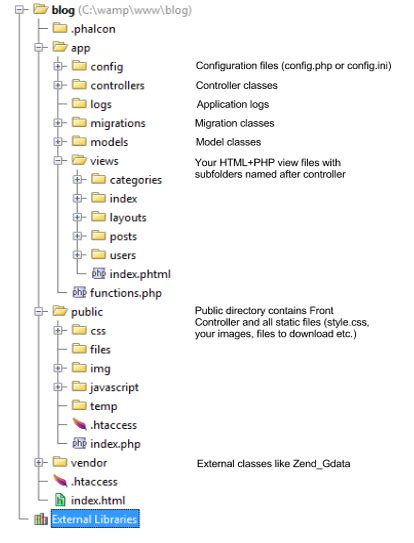This screenshot has width=414, height=543.
Task: Click the External Libraries bar-chart icon
Action: [x=41, y=519]
